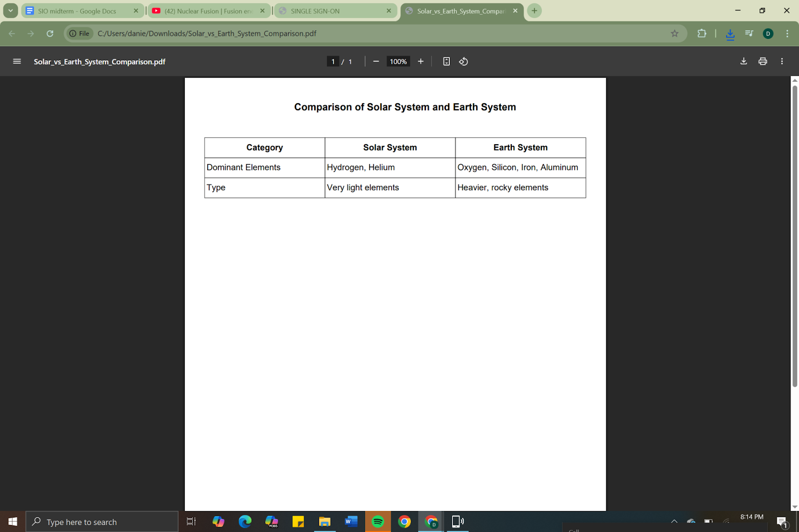Image resolution: width=799 pixels, height=532 pixels.
Task: Click scrollbar up arrow
Action: coord(795,80)
